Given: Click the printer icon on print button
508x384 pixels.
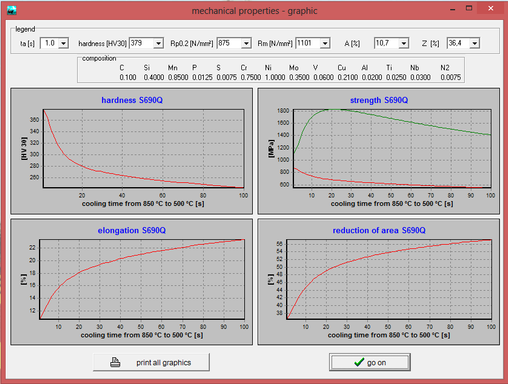Looking at the screenshot, I should click(115, 362).
